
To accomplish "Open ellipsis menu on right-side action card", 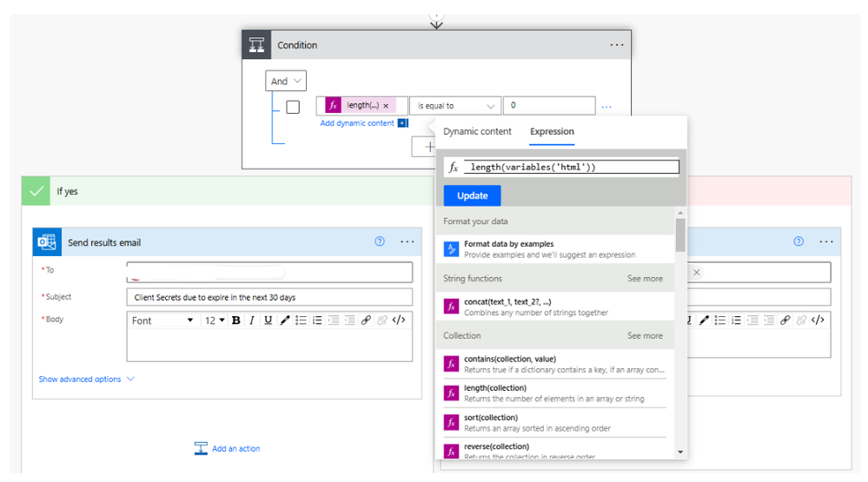I will [826, 241].
